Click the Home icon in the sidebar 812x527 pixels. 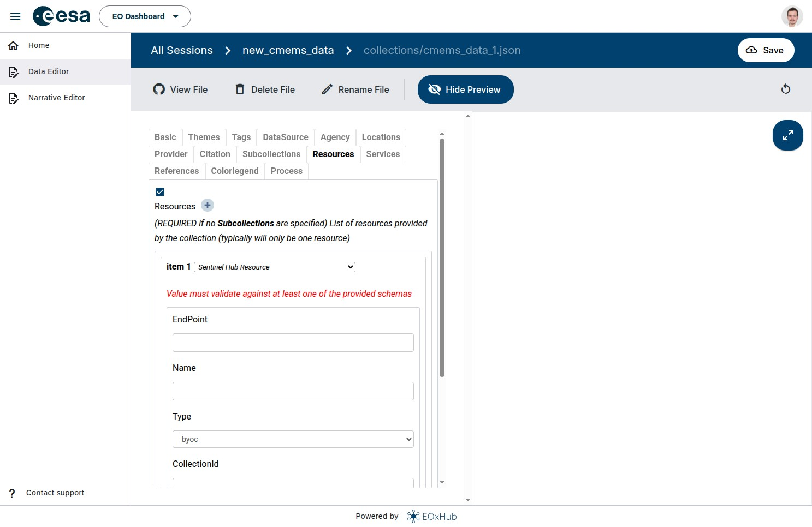pyautogui.click(x=13, y=45)
